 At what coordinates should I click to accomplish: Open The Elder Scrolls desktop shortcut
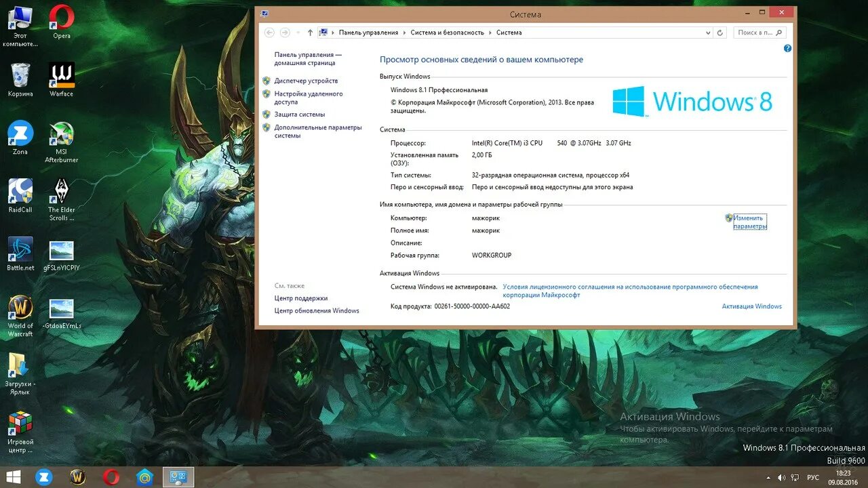(62, 200)
